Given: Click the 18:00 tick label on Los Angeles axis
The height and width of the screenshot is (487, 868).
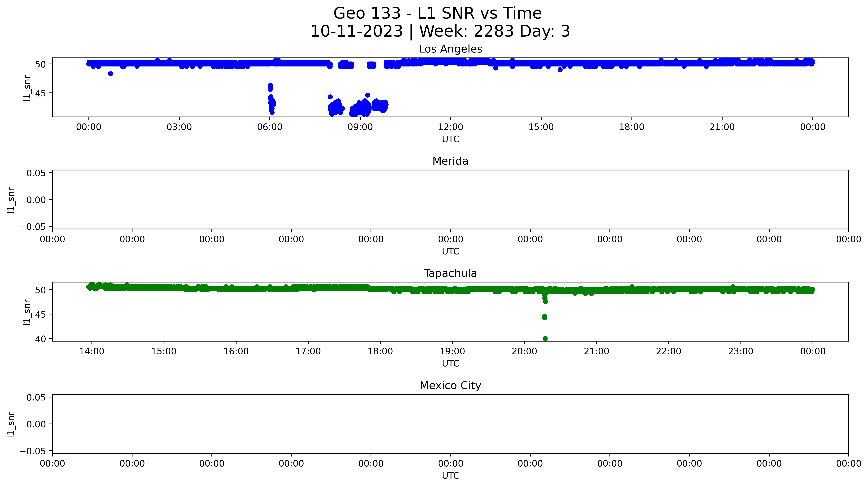Looking at the screenshot, I should pyautogui.click(x=631, y=127).
